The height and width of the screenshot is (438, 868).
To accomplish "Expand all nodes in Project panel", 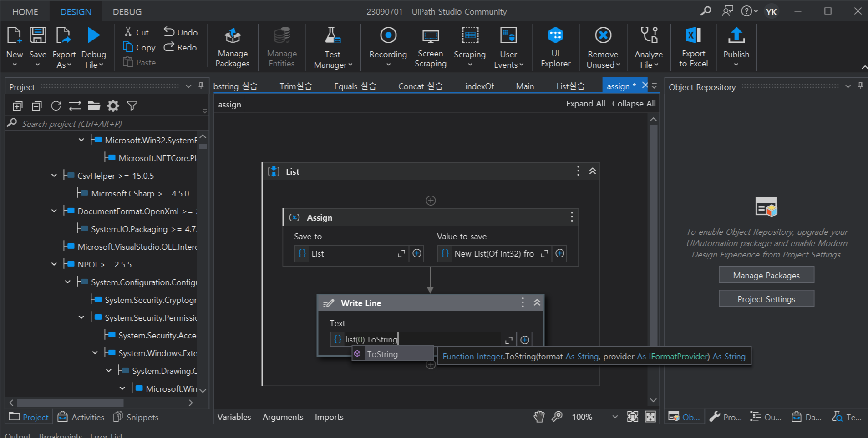I will click(x=18, y=106).
